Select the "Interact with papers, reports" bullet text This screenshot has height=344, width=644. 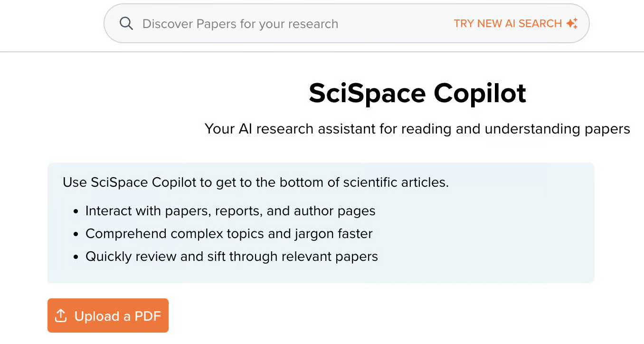pyautogui.click(x=230, y=211)
